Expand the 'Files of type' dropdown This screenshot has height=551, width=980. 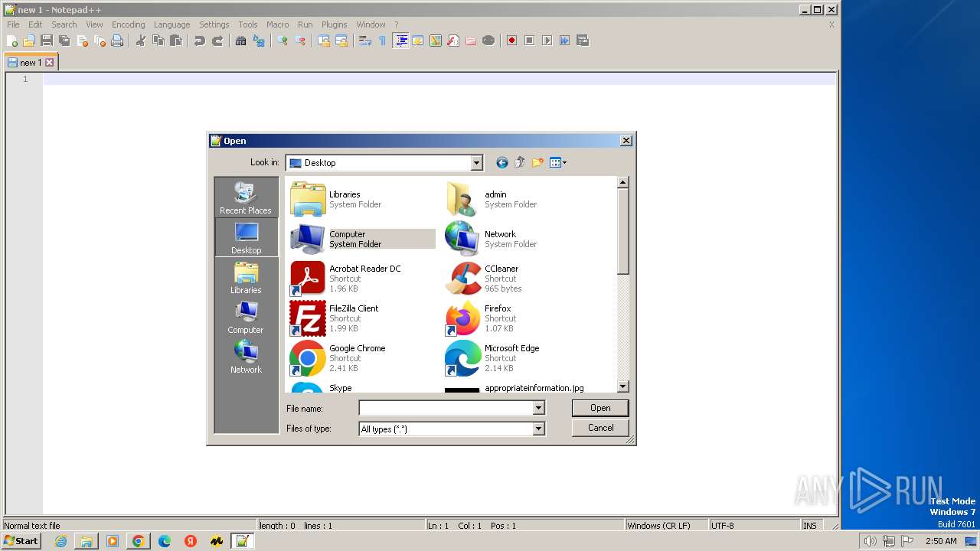538,429
